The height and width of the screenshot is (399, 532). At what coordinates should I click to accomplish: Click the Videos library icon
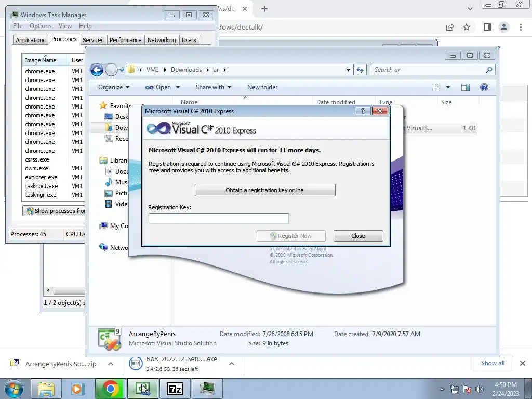coord(109,204)
